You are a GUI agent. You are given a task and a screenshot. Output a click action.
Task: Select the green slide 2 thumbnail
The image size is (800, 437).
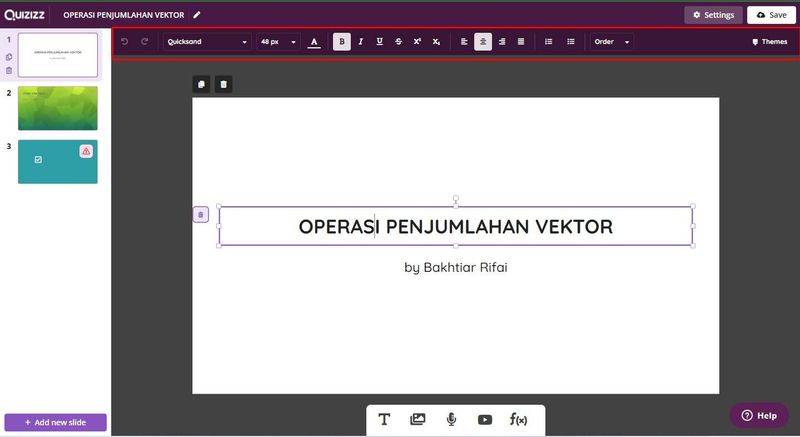[58, 108]
